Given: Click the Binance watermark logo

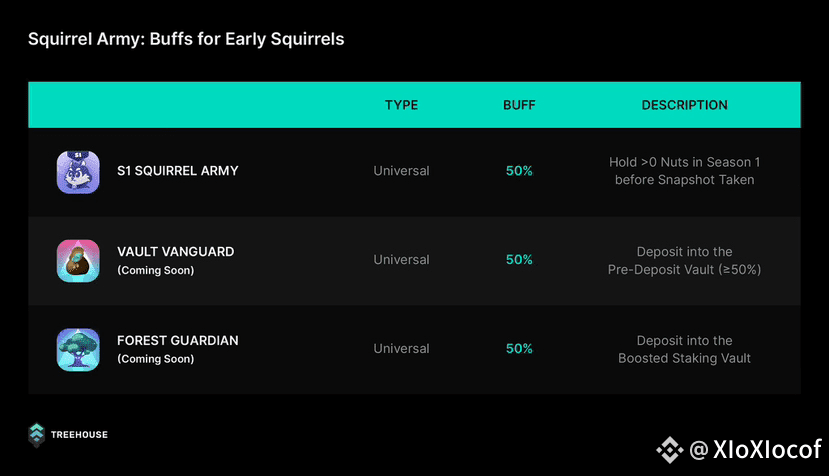Looking at the screenshot, I should click(670, 450).
